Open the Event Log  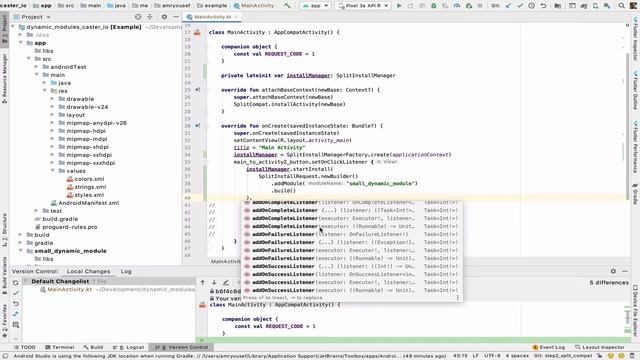pos(549,347)
